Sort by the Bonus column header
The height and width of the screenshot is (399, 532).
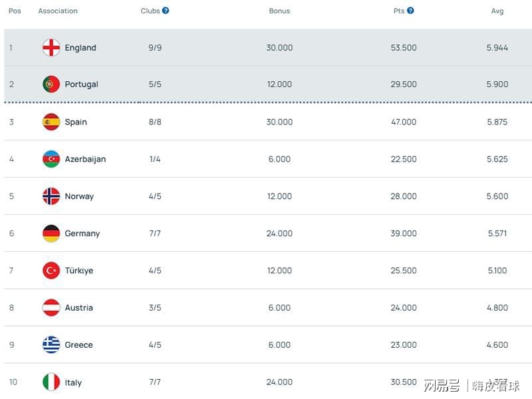(x=279, y=11)
